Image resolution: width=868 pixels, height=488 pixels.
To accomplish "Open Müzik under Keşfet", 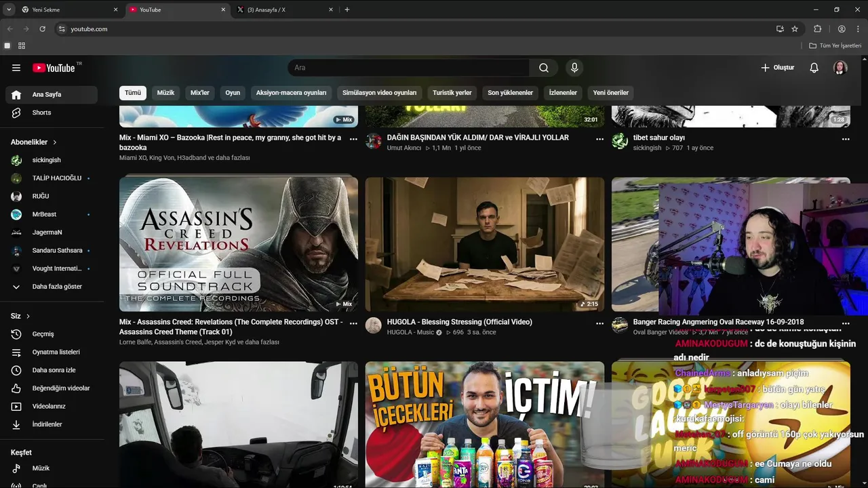I will click(52, 468).
